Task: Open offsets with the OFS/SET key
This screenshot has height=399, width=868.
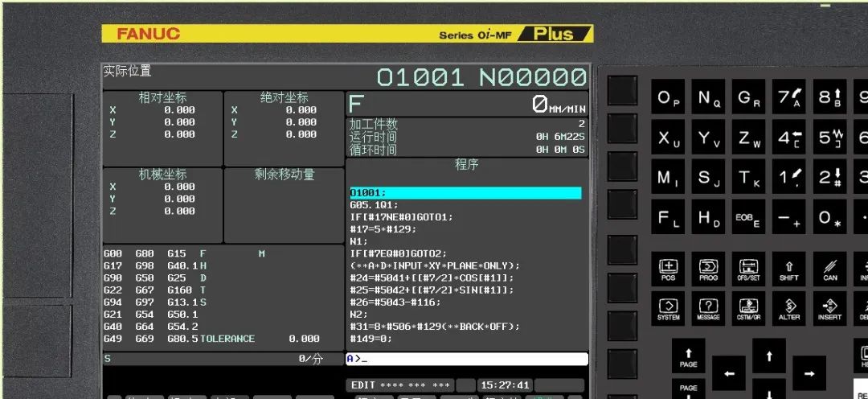Action: click(x=748, y=269)
